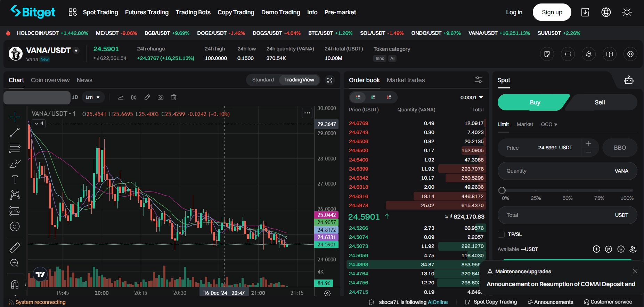This screenshot has height=307, width=644.
Task: Select the crosshair cursor tool
Action: pyautogui.click(x=15, y=117)
